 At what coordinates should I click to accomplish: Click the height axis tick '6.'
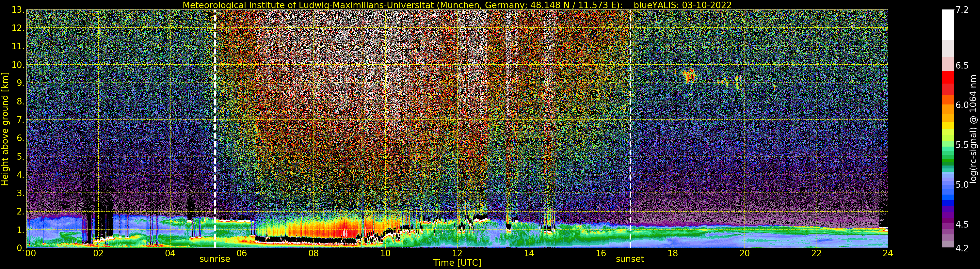click(x=21, y=138)
